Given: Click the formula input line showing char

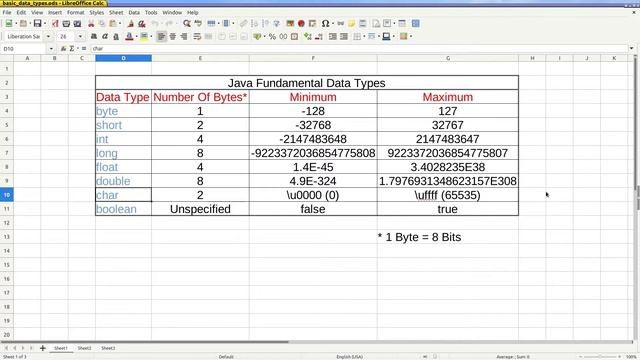Looking at the screenshot, I should [x=359, y=49].
